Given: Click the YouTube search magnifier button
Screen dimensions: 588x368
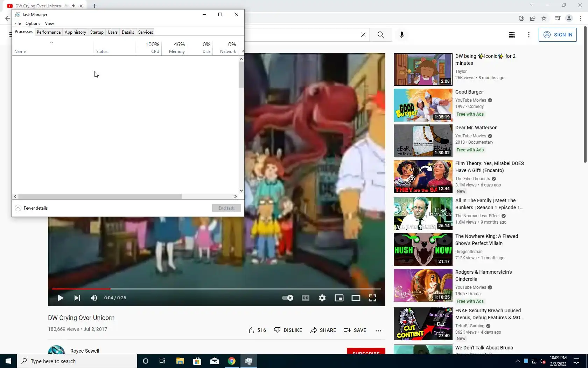Looking at the screenshot, I should tap(381, 35).
